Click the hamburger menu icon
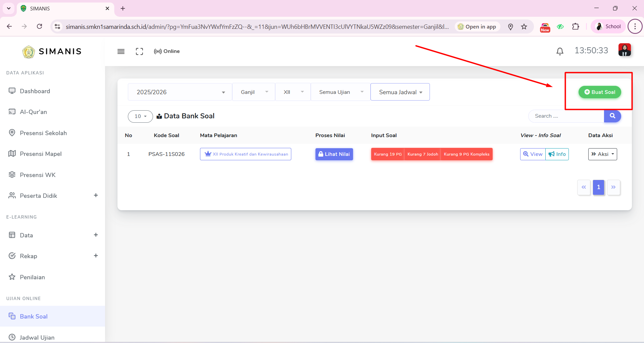Viewport: 644px width, 343px height. pyautogui.click(x=121, y=51)
